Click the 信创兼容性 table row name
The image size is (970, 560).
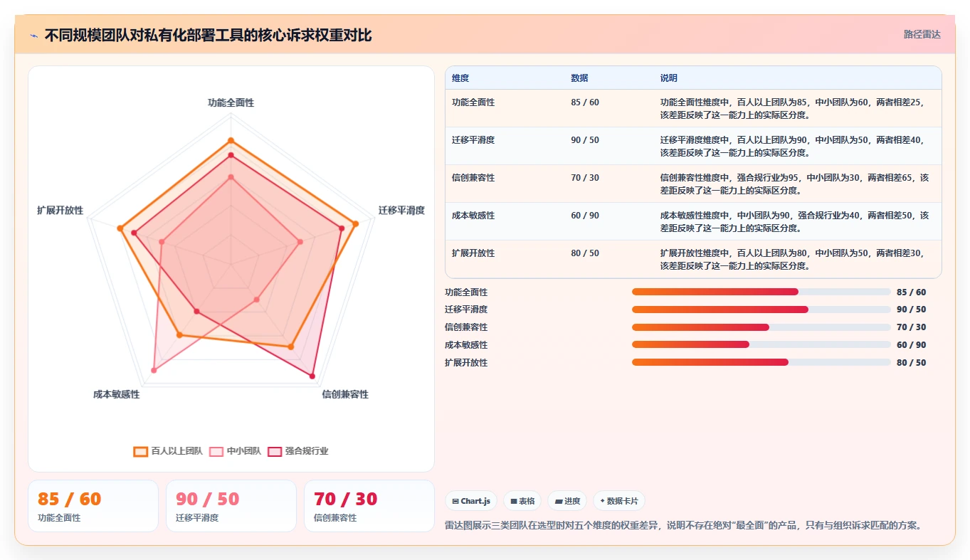pyautogui.click(x=473, y=178)
